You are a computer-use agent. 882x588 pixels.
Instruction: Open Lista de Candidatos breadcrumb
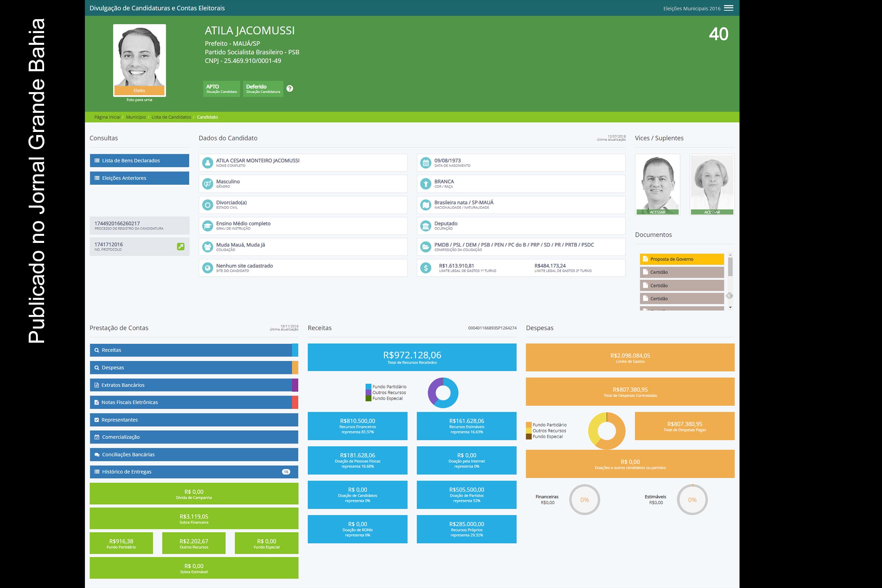click(171, 117)
